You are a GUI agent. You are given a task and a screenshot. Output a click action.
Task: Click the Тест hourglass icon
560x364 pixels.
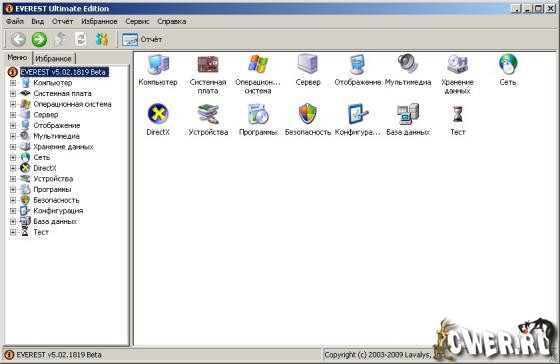pos(458,114)
